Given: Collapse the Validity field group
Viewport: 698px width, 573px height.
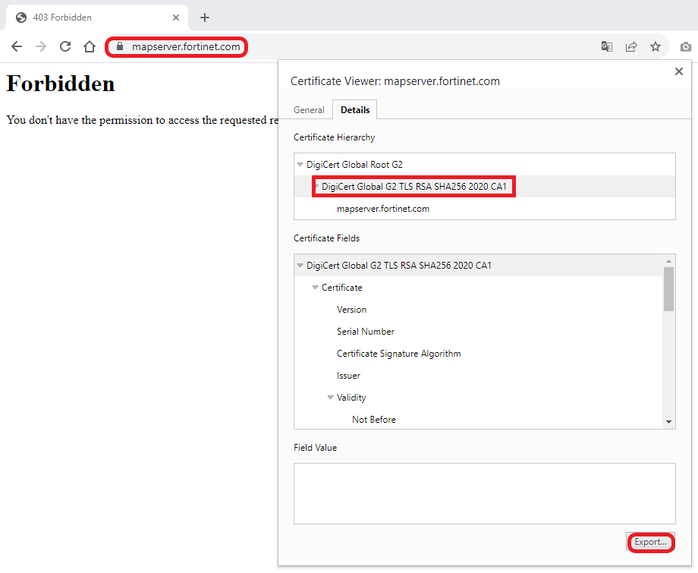Looking at the screenshot, I should [x=330, y=398].
